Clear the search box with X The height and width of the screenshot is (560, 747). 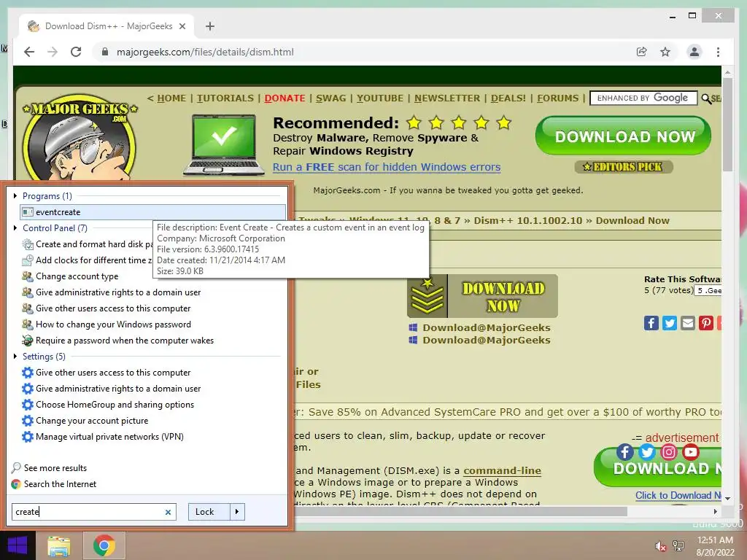point(168,512)
